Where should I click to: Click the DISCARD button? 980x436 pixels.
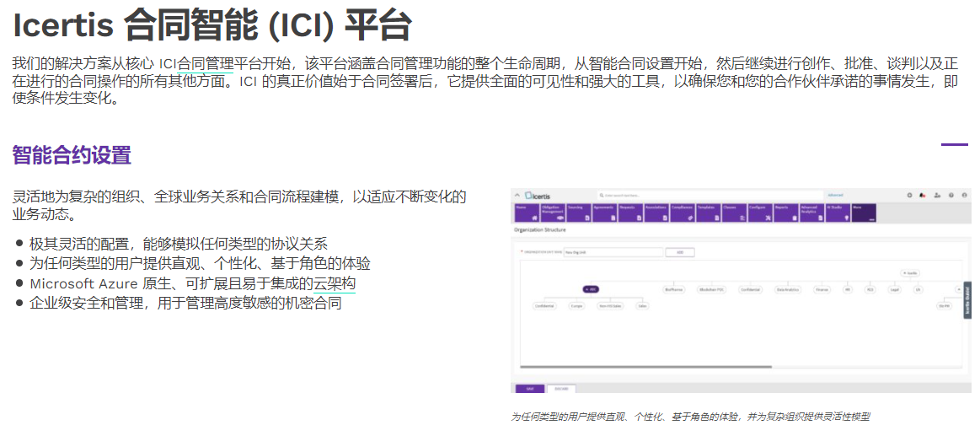point(561,389)
